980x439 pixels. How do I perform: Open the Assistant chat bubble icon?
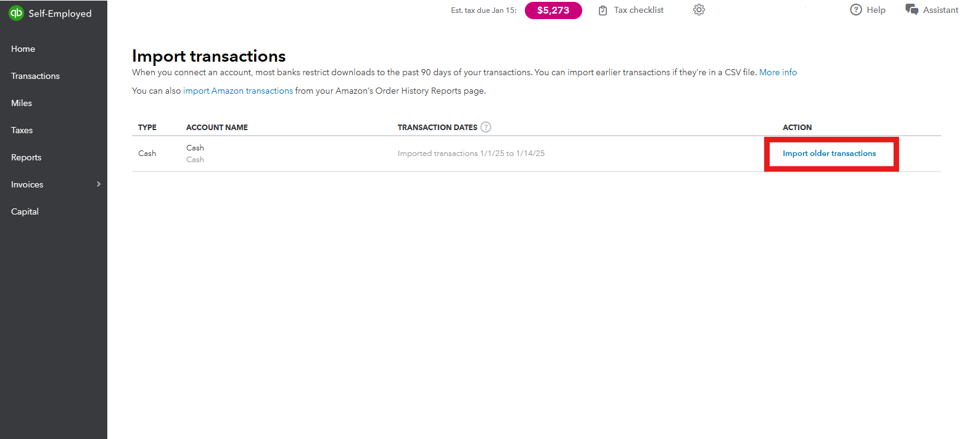click(x=912, y=10)
